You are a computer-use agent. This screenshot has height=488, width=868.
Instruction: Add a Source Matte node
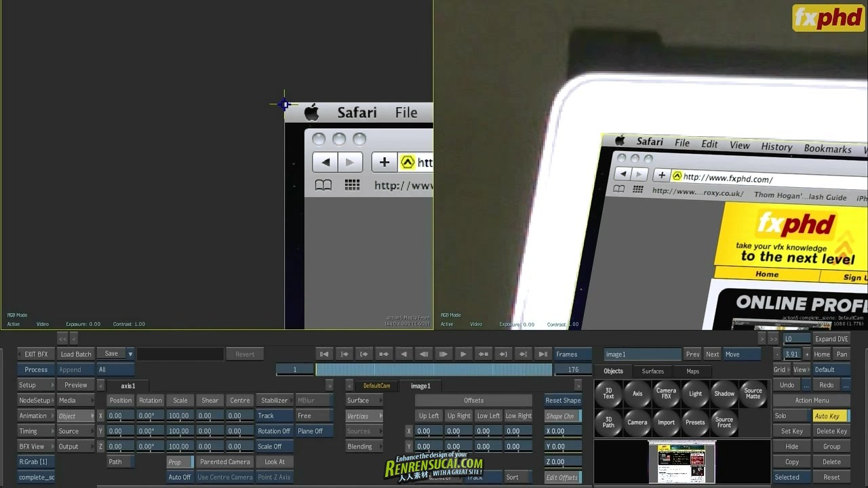pos(753,394)
